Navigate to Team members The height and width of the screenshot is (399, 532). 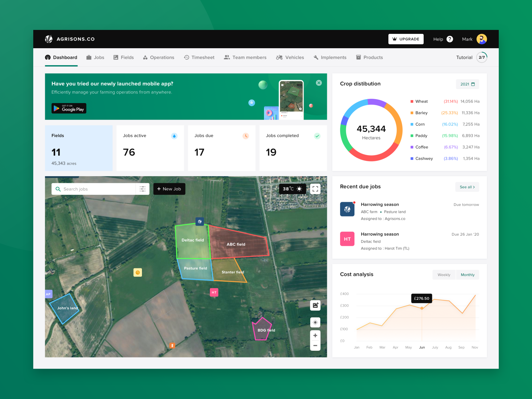[245, 57]
